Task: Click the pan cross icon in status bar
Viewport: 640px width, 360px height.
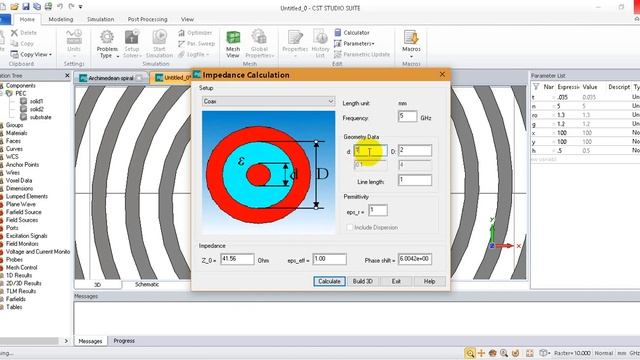Action: 481,353
